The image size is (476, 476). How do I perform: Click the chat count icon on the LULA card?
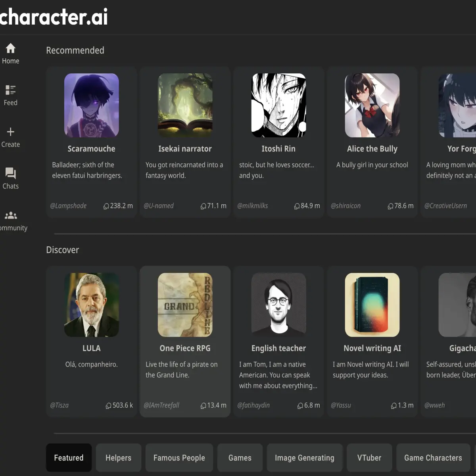109,406
